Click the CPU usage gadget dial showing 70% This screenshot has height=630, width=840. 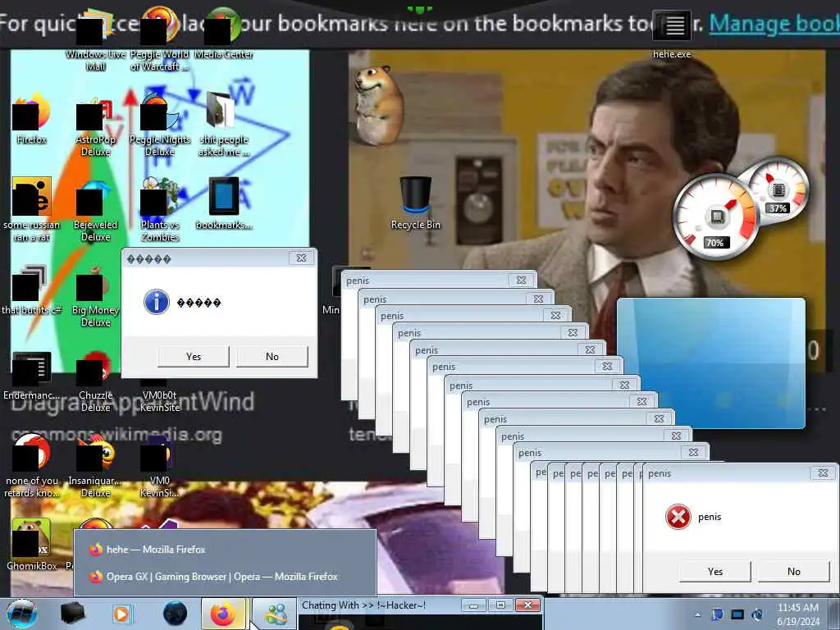[715, 217]
